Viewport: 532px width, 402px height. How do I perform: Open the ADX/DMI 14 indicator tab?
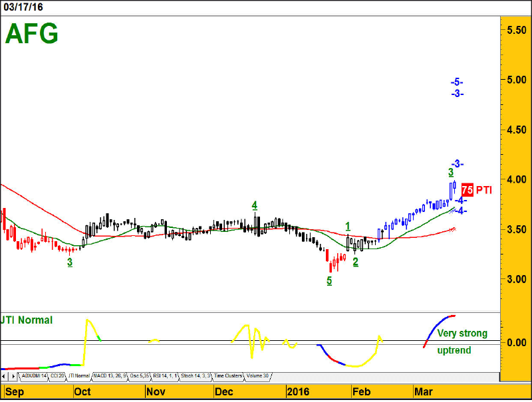pos(33,376)
